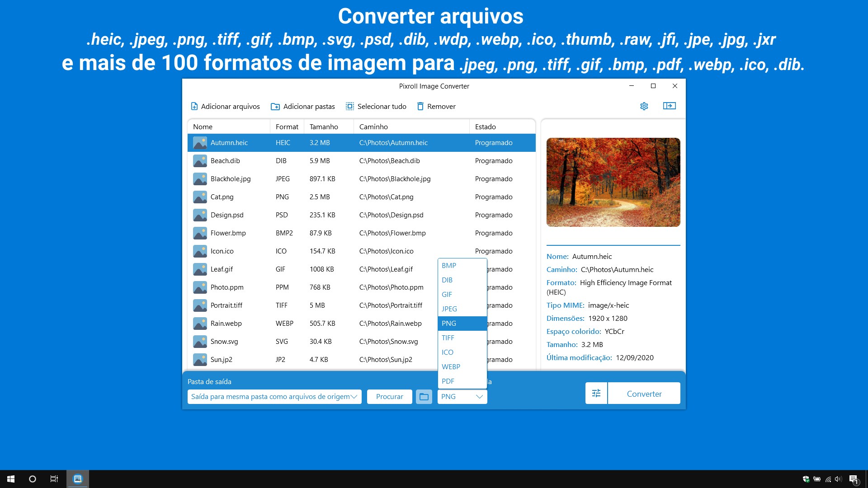Viewport: 868px width, 488px height.
Task: Click the autumn preview thumbnail
Action: pos(613,182)
